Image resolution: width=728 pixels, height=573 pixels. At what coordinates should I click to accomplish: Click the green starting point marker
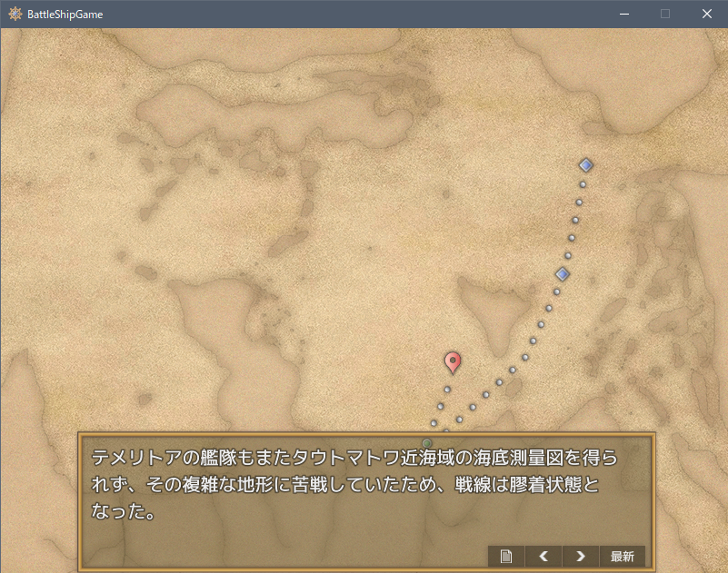[x=427, y=442]
